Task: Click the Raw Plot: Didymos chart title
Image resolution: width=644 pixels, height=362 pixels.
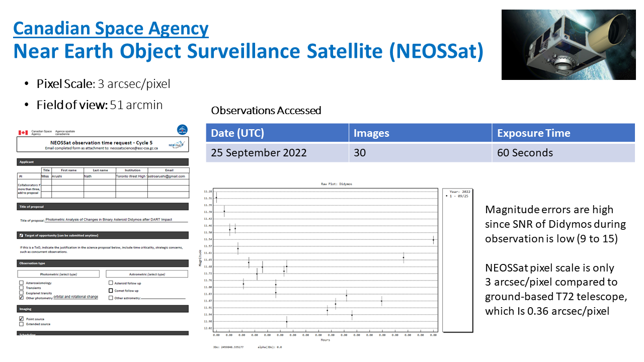Action: click(x=323, y=184)
